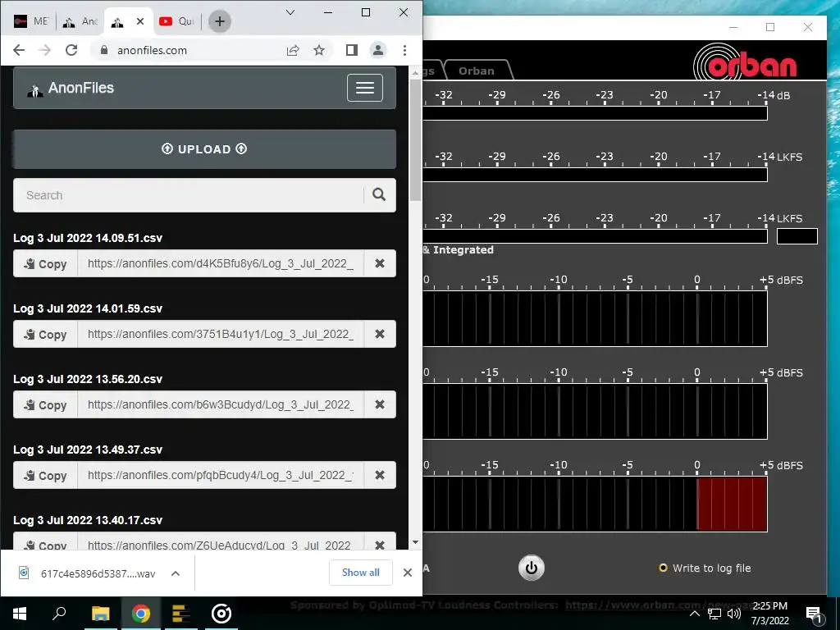Click the UPLOAD button
This screenshot has width=840, height=630.
[204, 149]
